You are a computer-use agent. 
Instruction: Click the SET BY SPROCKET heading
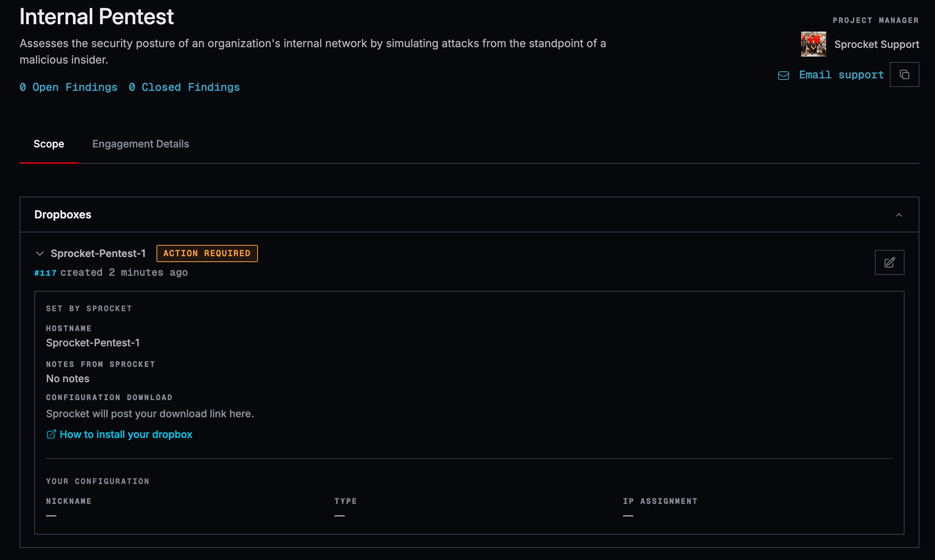[89, 308]
